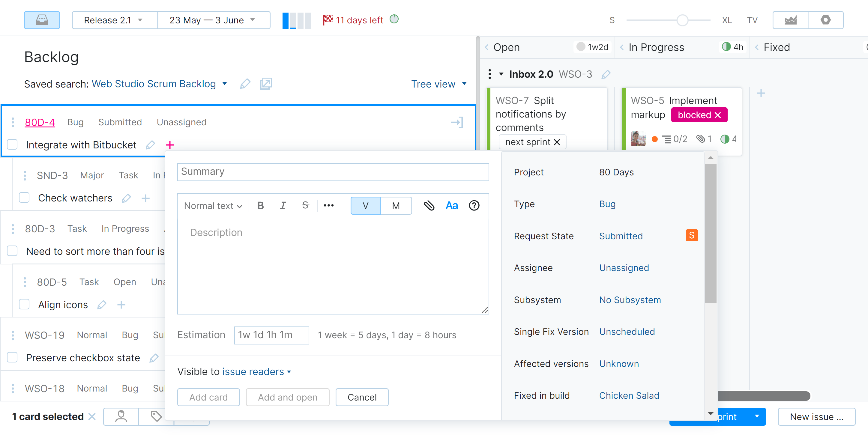
Task: Toggle Markdown mode M button
Action: point(396,205)
